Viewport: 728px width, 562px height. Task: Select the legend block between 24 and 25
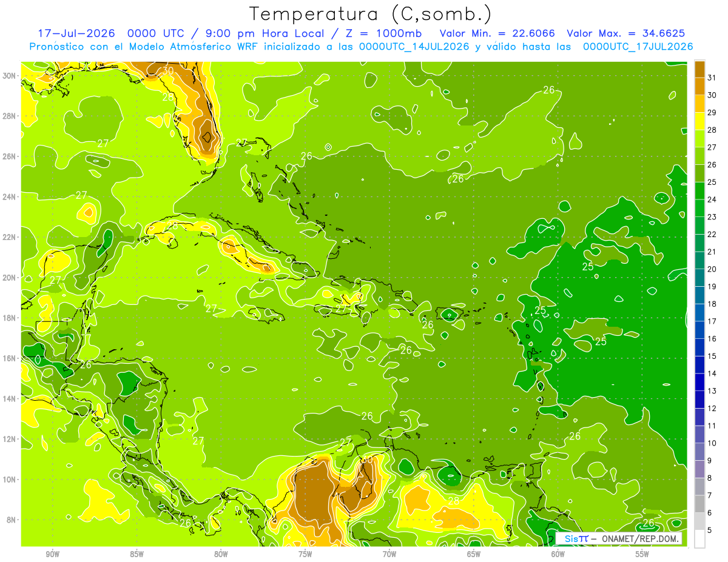point(699,191)
